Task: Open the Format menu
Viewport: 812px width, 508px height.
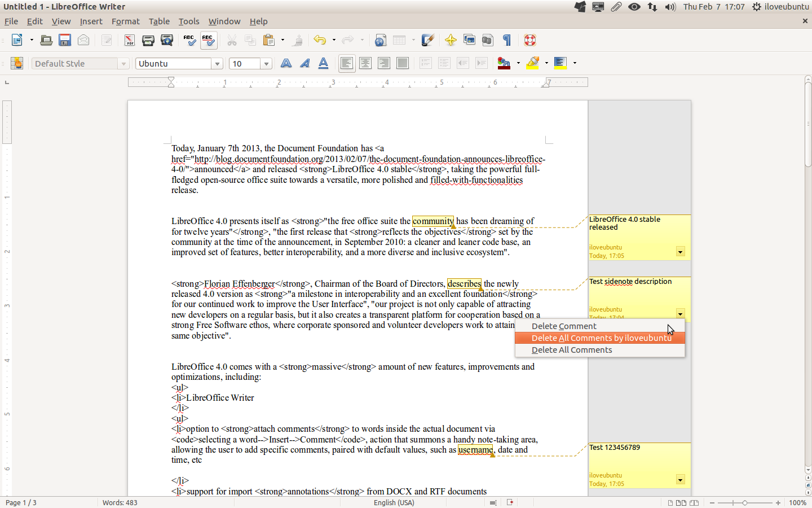Action: pos(125,21)
